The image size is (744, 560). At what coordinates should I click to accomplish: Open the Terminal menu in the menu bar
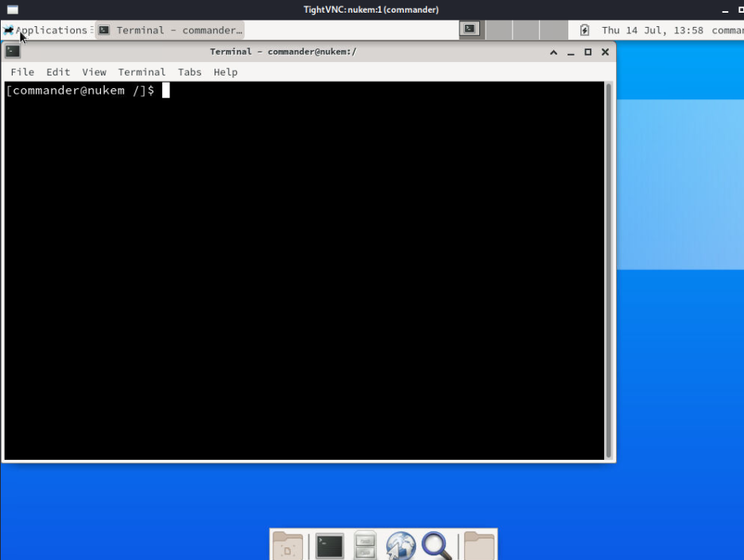pos(141,72)
